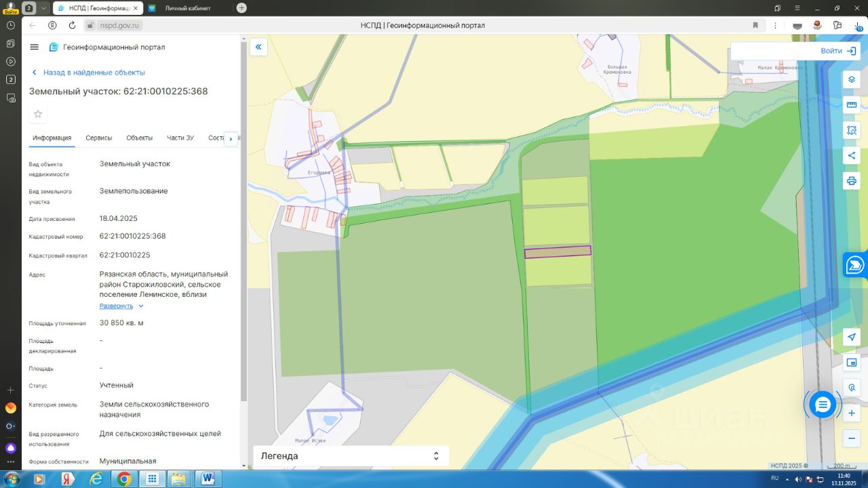Switch to the Объекты tab
The width and height of the screenshot is (868, 488).
pyautogui.click(x=139, y=138)
